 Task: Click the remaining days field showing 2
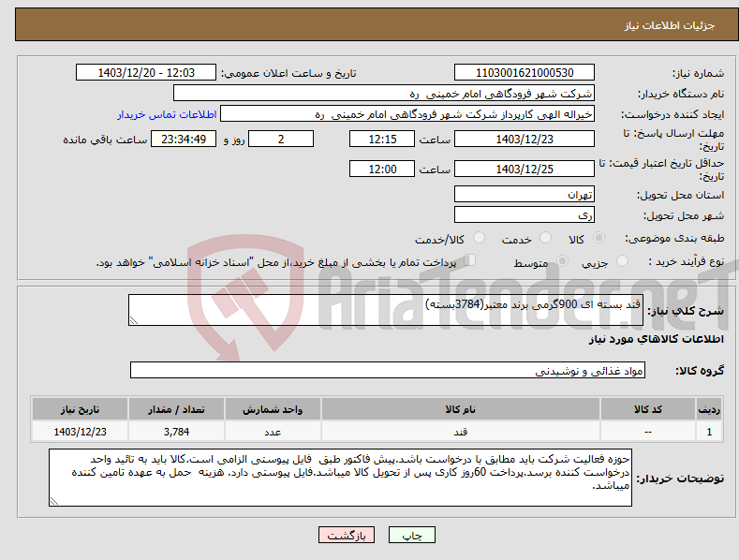(281, 139)
